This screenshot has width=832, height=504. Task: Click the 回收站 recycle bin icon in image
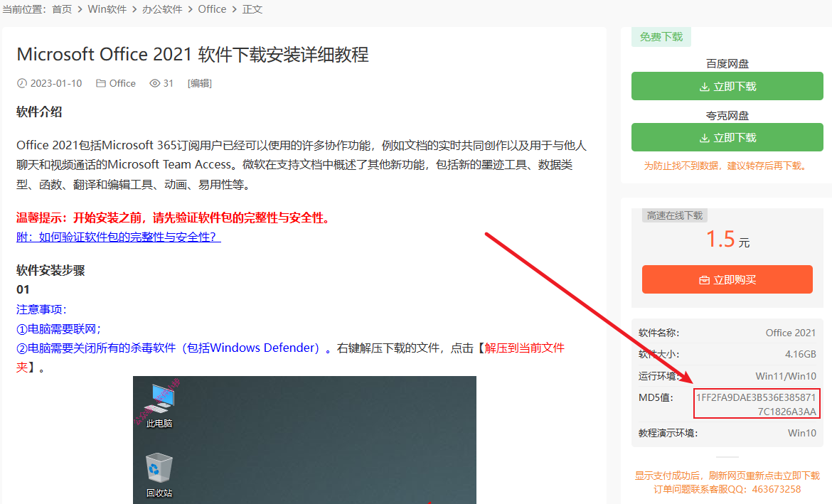[159, 476]
